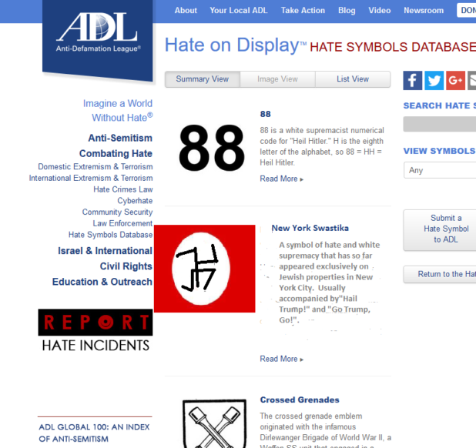Click the Crossed Grenades emblem image
The height and width of the screenshot is (448, 476).
pos(214,423)
